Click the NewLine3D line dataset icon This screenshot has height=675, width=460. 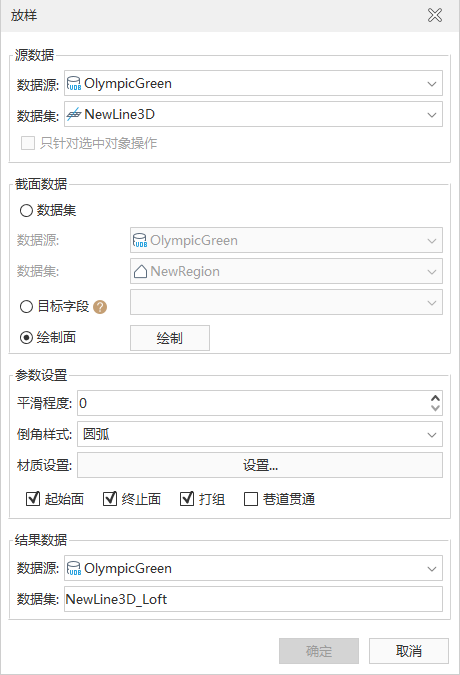click(74, 115)
